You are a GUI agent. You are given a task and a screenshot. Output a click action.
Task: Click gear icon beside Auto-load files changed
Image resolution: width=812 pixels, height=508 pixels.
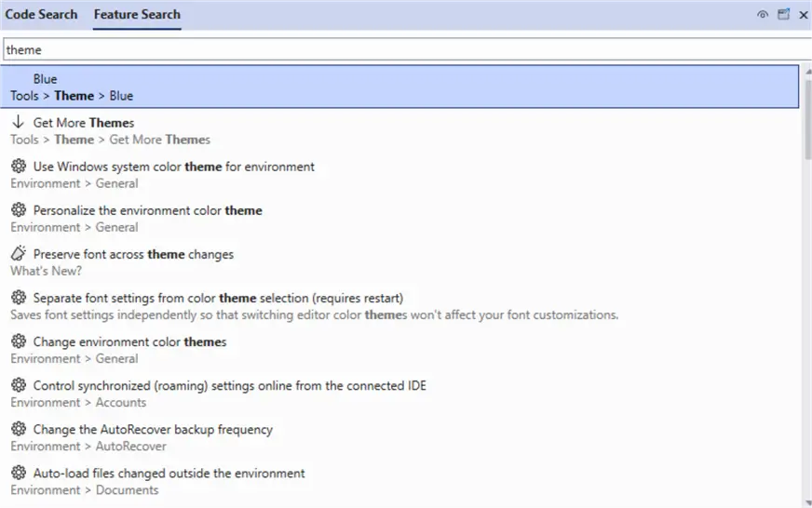coord(18,473)
